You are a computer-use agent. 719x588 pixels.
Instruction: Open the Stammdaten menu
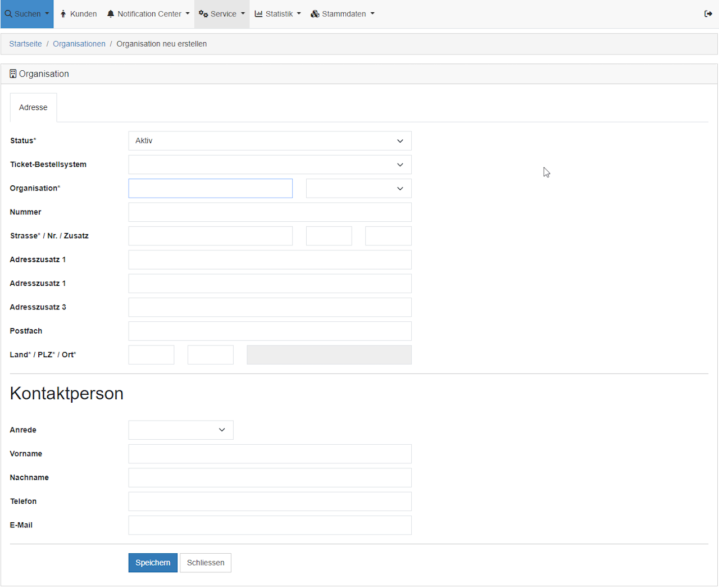343,14
